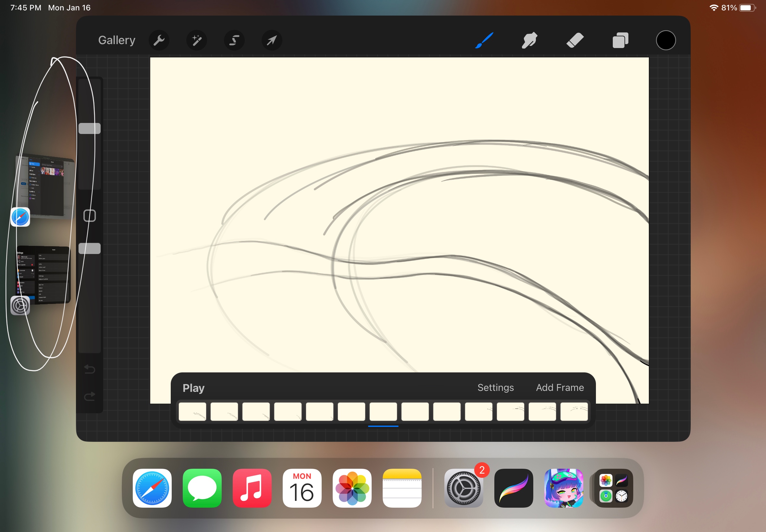Click the brush opacity slider handle
766x532 pixels.
coord(89,248)
